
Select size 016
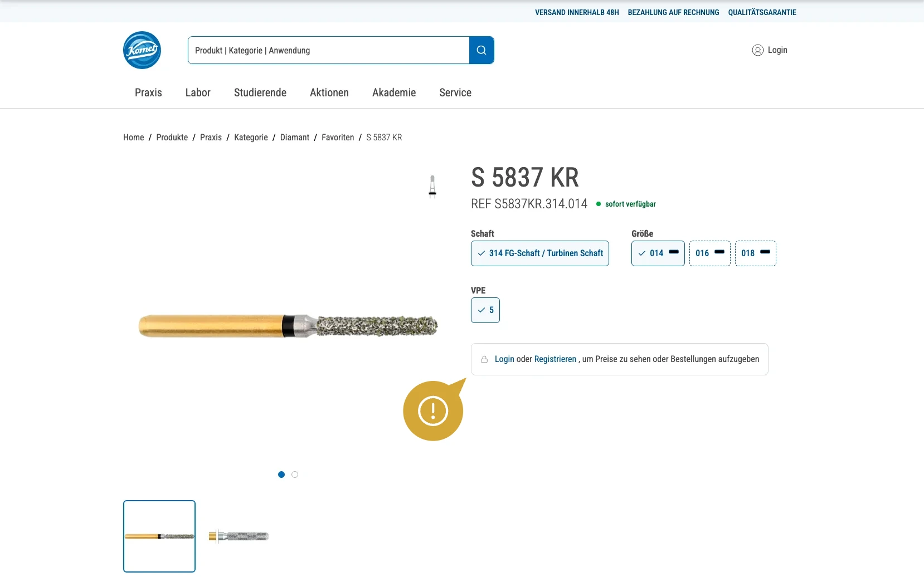(710, 253)
